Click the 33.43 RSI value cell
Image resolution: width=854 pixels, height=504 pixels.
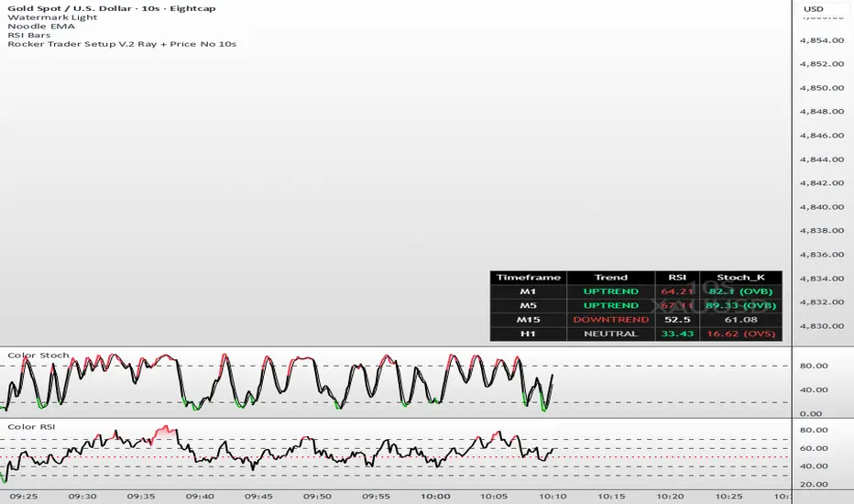point(677,334)
